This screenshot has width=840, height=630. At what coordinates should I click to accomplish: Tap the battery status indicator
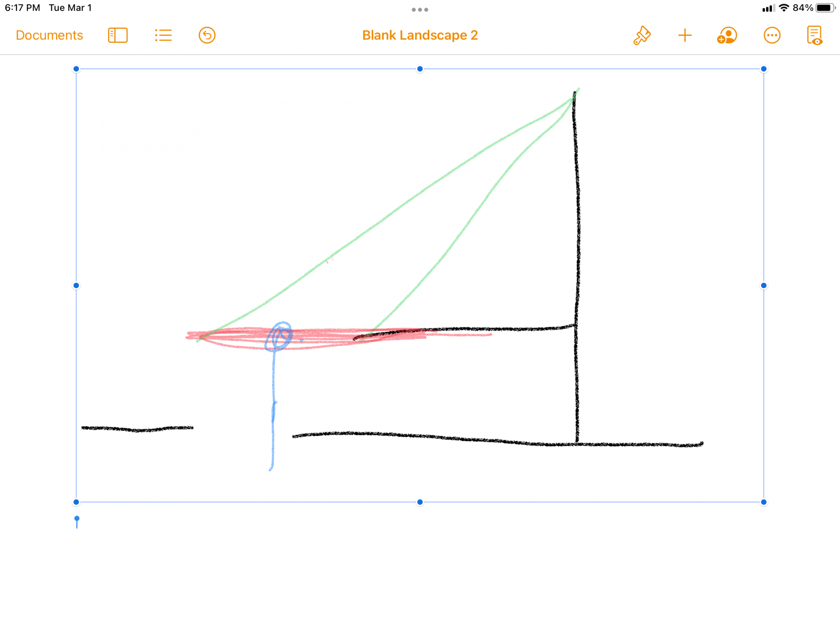click(825, 8)
